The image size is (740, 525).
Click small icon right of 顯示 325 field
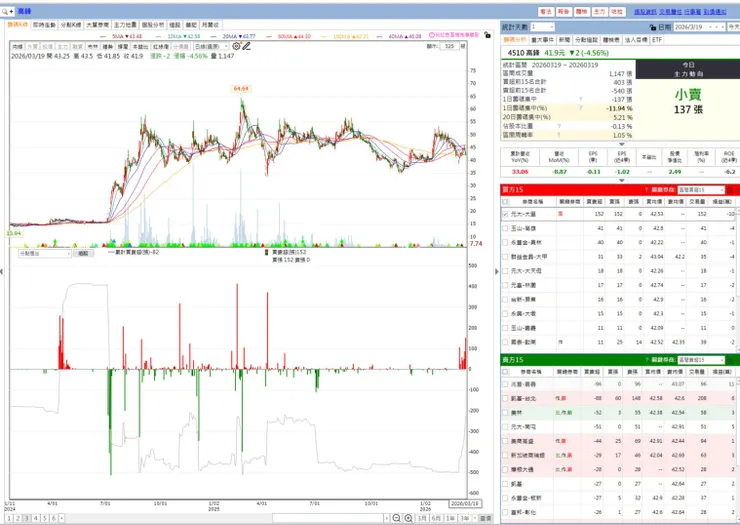pos(463,46)
